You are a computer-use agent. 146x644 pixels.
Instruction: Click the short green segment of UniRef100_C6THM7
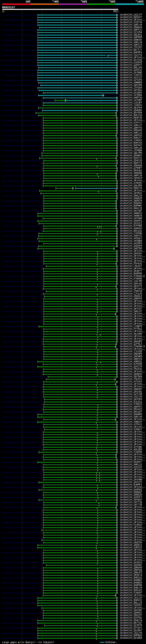click(60, 100)
